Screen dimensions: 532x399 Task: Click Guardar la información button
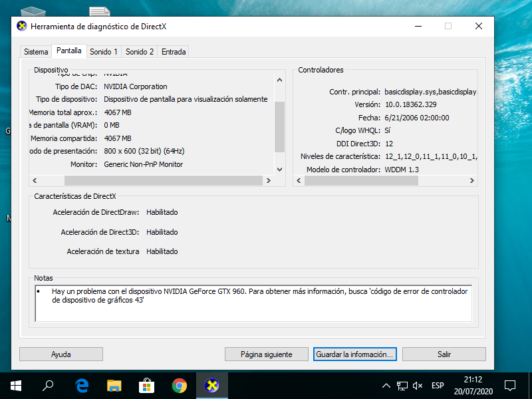coord(355,354)
